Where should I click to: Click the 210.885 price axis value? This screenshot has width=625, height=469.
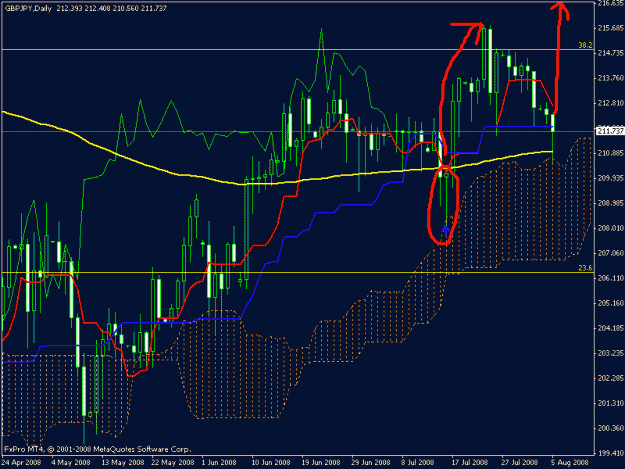pyautogui.click(x=611, y=153)
